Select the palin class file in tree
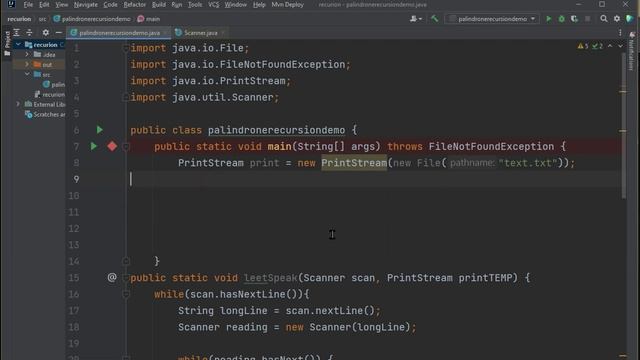The width and height of the screenshot is (640, 360). pyautogui.click(x=53, y=84)
